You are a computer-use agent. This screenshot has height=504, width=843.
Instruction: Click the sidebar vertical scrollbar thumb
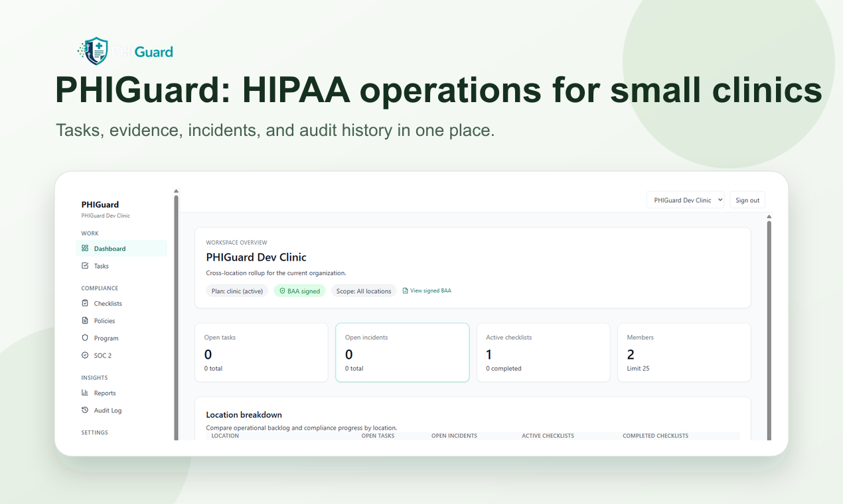[x=176, y=317]
